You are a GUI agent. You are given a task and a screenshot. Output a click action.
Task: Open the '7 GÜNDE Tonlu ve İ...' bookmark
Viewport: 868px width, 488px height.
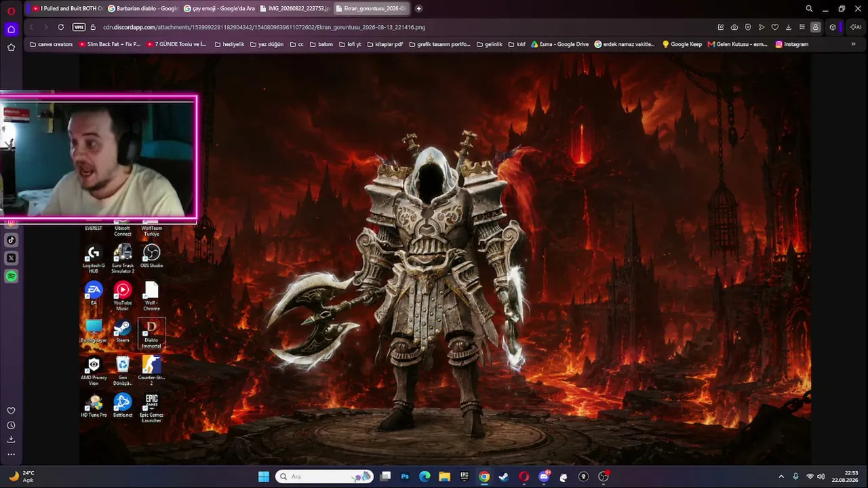176,44
